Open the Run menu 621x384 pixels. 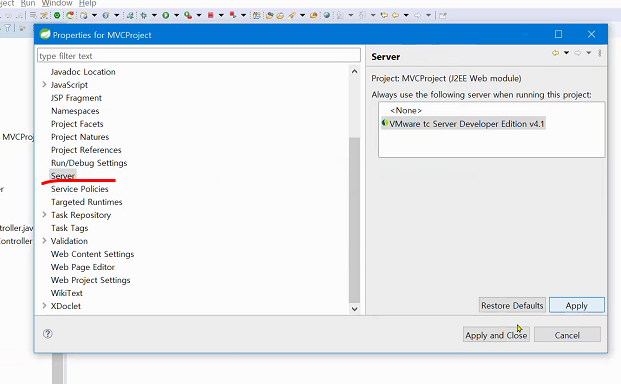point(28,3)
